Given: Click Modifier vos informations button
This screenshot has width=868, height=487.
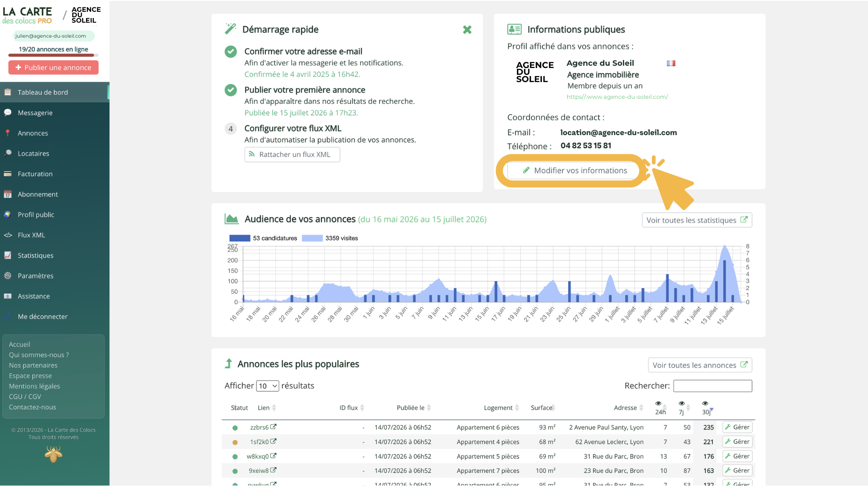Looking at the screenshot, I should pos(574,170).
